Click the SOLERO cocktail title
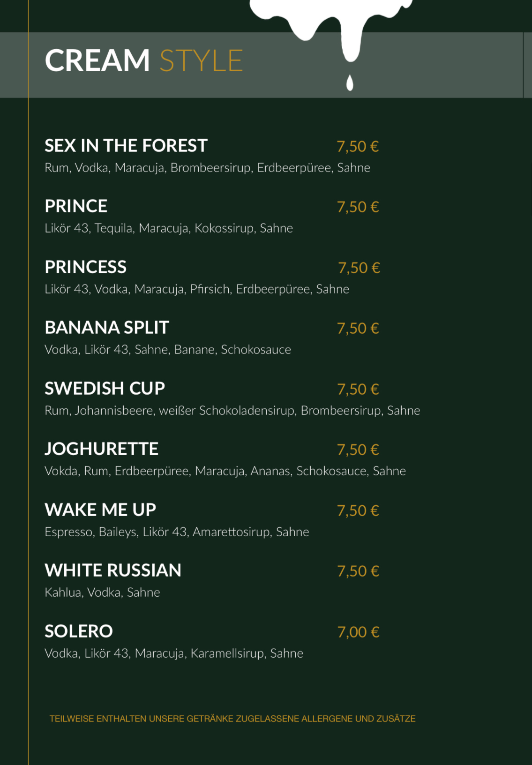Screen dimensions: 532x765 pos(79,631)
